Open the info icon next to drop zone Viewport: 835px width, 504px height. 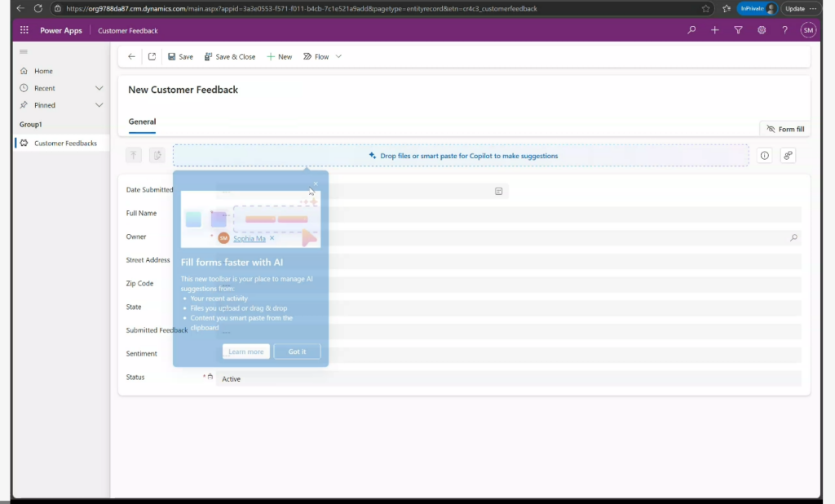tap(765, 156)
